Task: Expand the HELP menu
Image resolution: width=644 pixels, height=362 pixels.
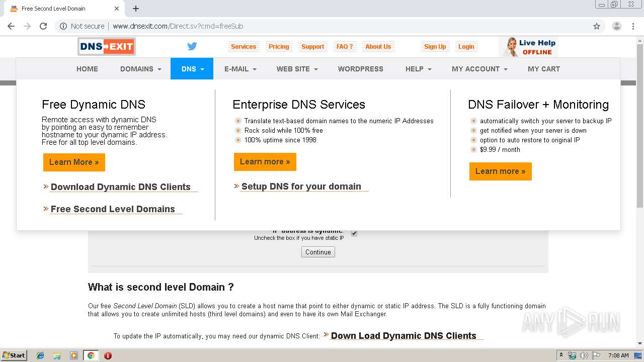Action: 419,69
